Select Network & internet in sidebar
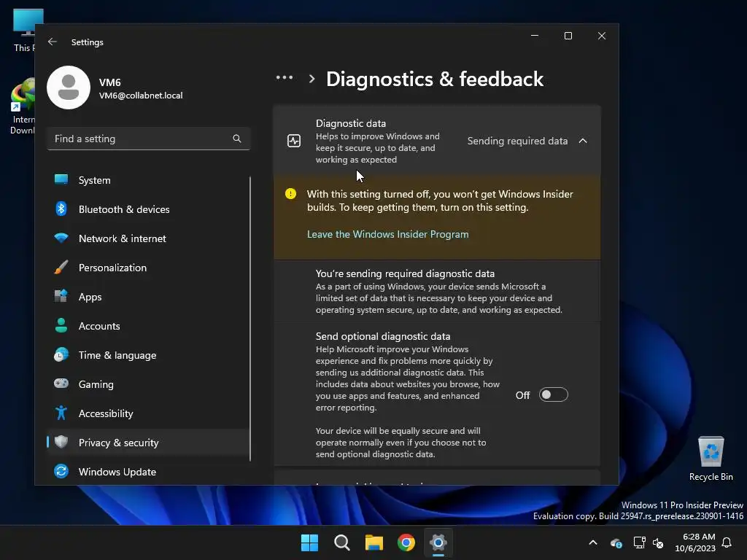 (x=148, y=238)
